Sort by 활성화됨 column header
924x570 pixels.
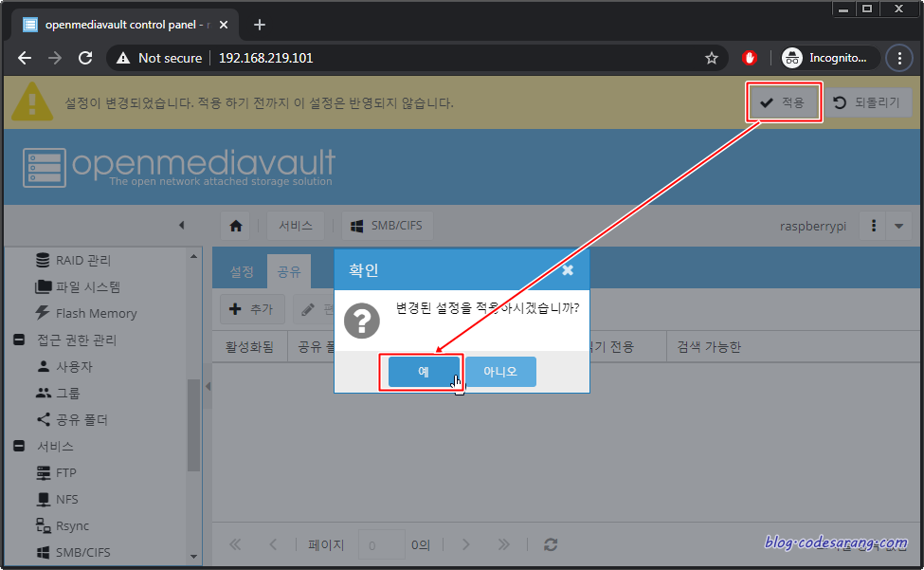[250, 346]
